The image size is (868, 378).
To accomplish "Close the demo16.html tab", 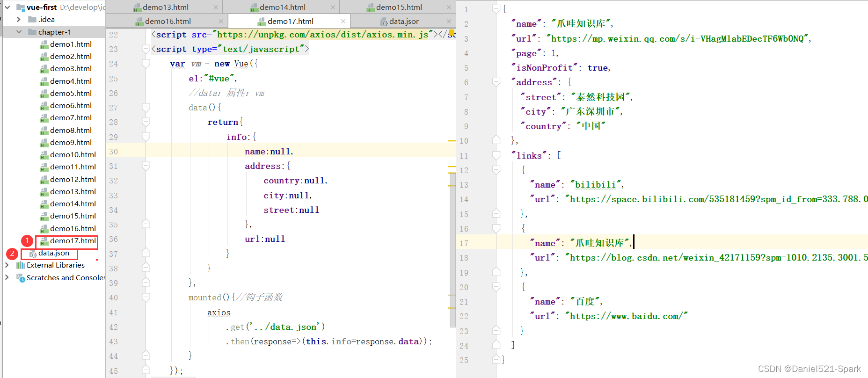I will [221, 21].
